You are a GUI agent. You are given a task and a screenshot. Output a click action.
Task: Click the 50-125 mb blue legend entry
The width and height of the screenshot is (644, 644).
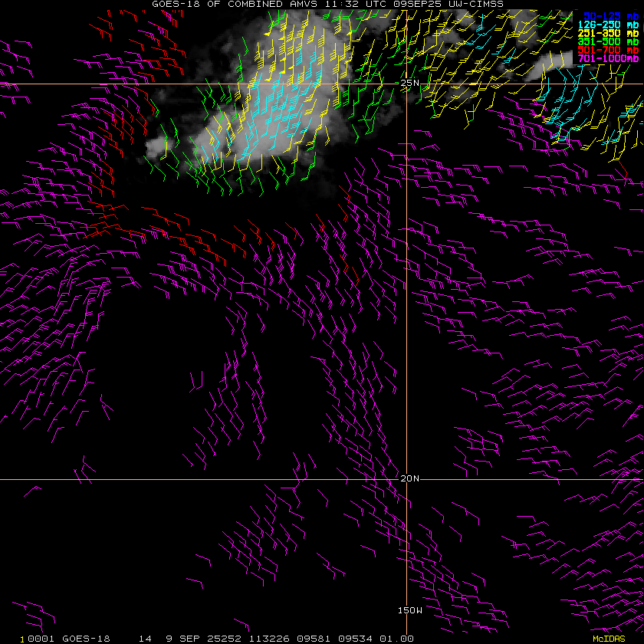click(610, 15)
